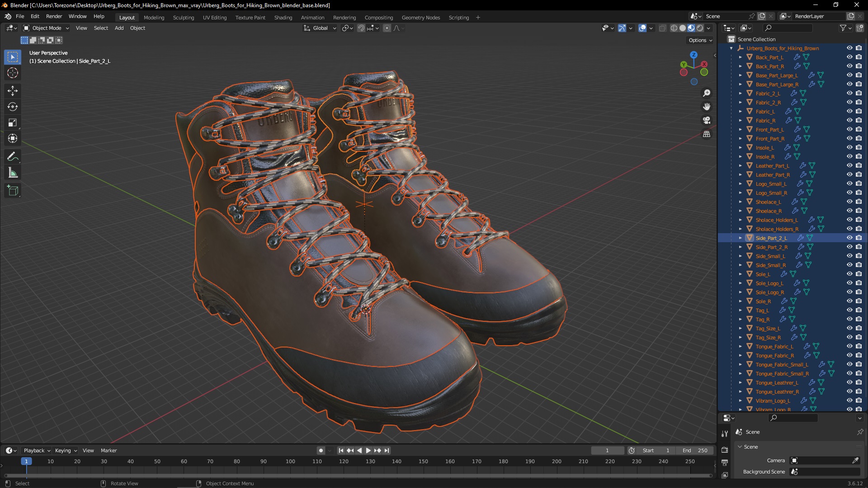Select the Rotate tool

[13, 107]
